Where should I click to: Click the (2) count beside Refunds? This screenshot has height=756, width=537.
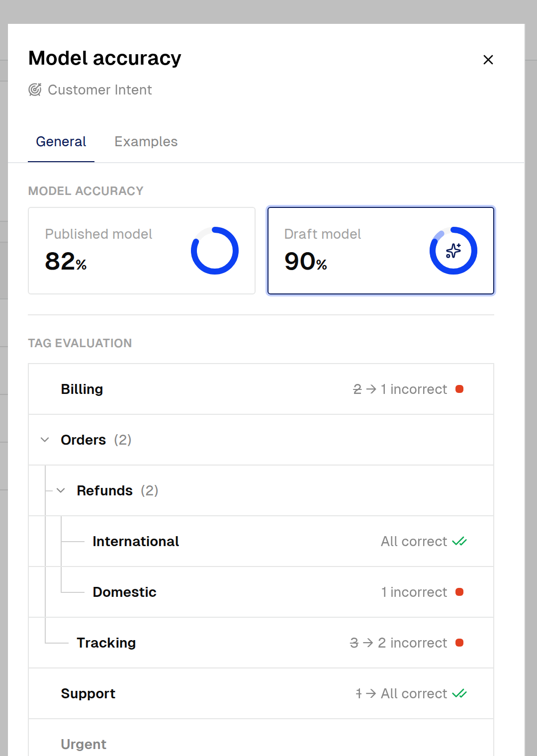click(x=150, y=490)
